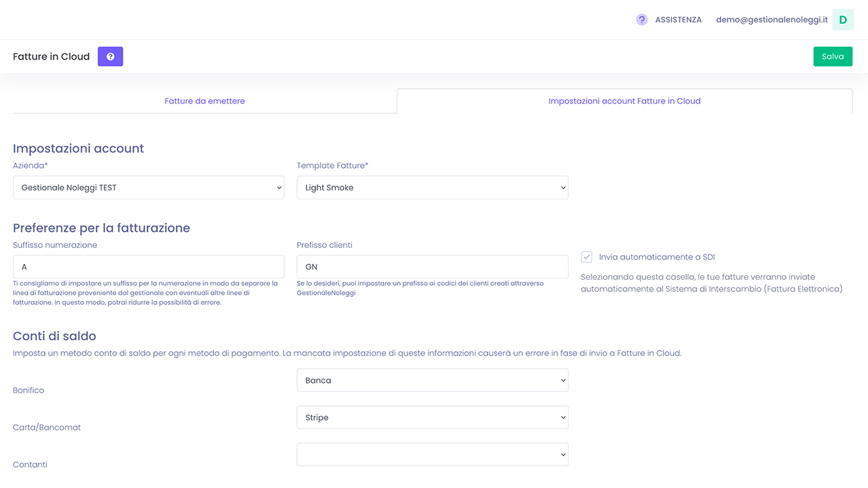This screenshot has height=488, width=868.
Task: Click the Azienda* label
Action: 31,165
